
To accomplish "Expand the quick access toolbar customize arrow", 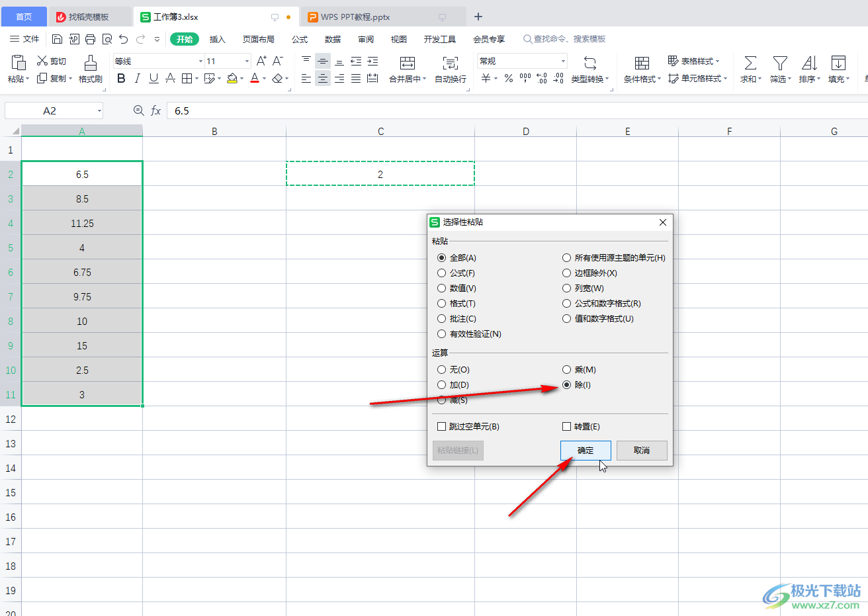I will coord(157,39).
